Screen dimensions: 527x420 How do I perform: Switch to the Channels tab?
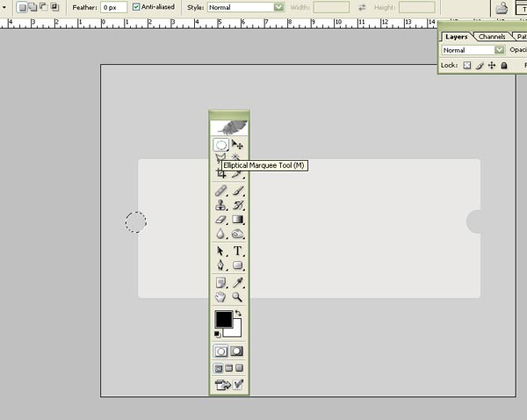click(x=492, y=37)
